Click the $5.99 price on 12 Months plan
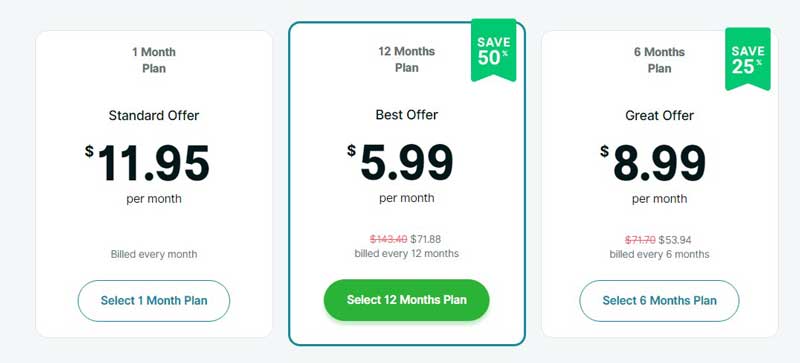 [401, 162]
